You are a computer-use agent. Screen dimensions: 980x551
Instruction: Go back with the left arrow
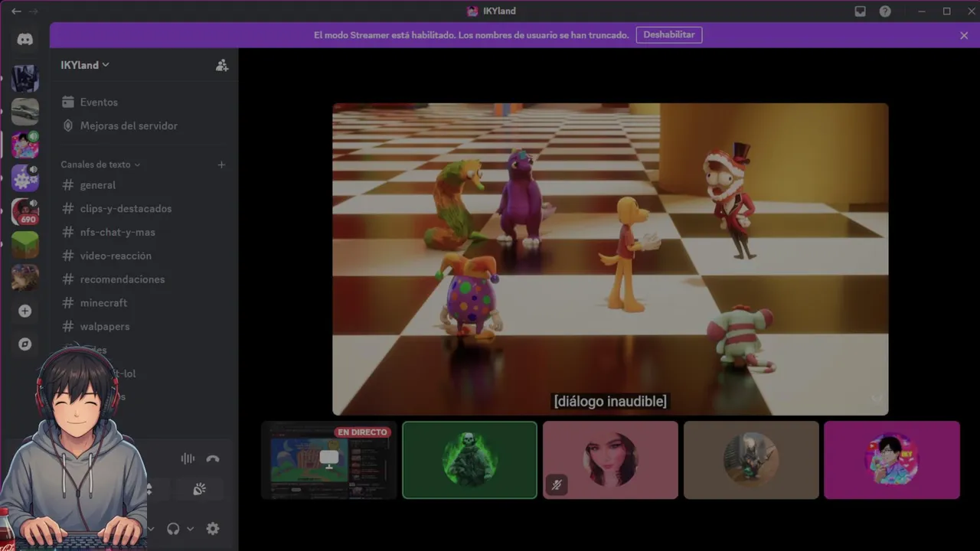[16, 11]
